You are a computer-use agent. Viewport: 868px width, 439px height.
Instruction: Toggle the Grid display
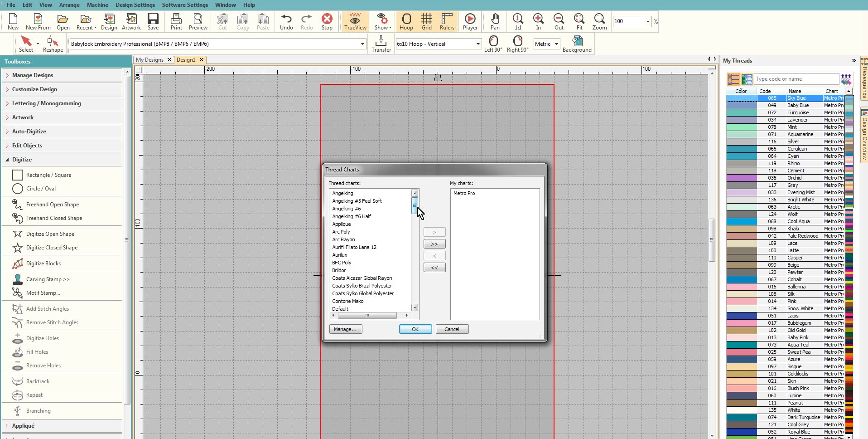(x=426, y=21)
